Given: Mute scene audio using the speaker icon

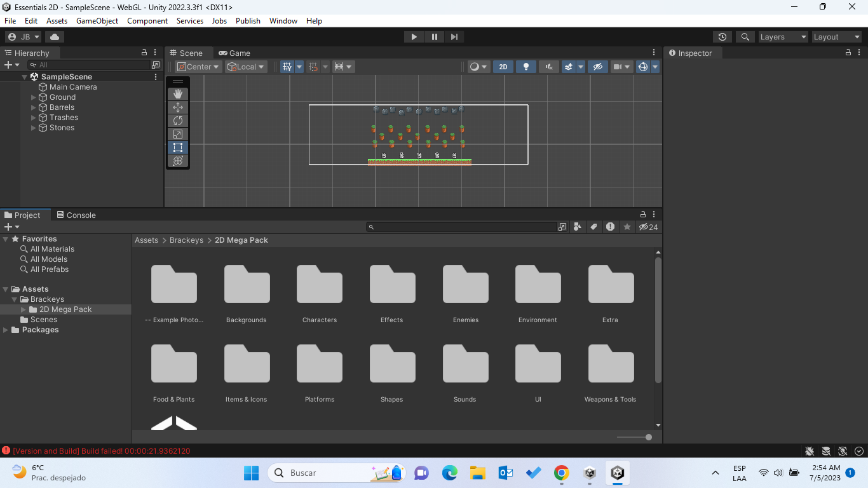Looking at the screenshot, I should [x=548, y=66].
